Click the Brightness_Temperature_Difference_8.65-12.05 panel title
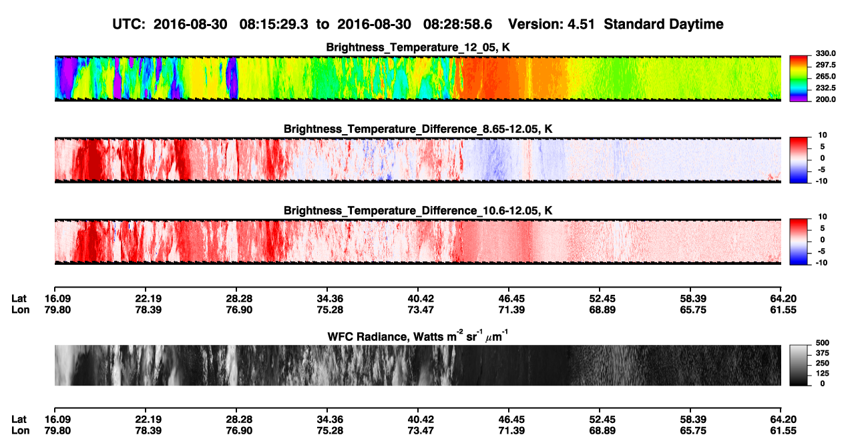This screenshot has height=445, width=868. click(x=418, y=129)
